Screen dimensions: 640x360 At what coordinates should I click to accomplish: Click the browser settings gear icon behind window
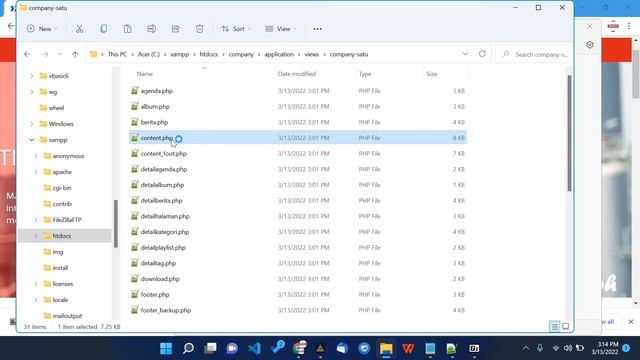(x=590, y=45)
